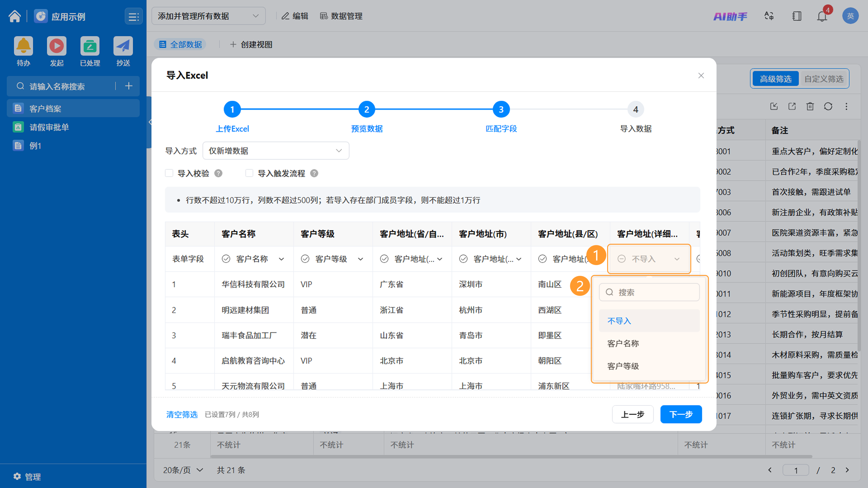The width and height of the screenshot is (868, 488).
Task: Open the 发起 play shortcut
Action: 57,46
